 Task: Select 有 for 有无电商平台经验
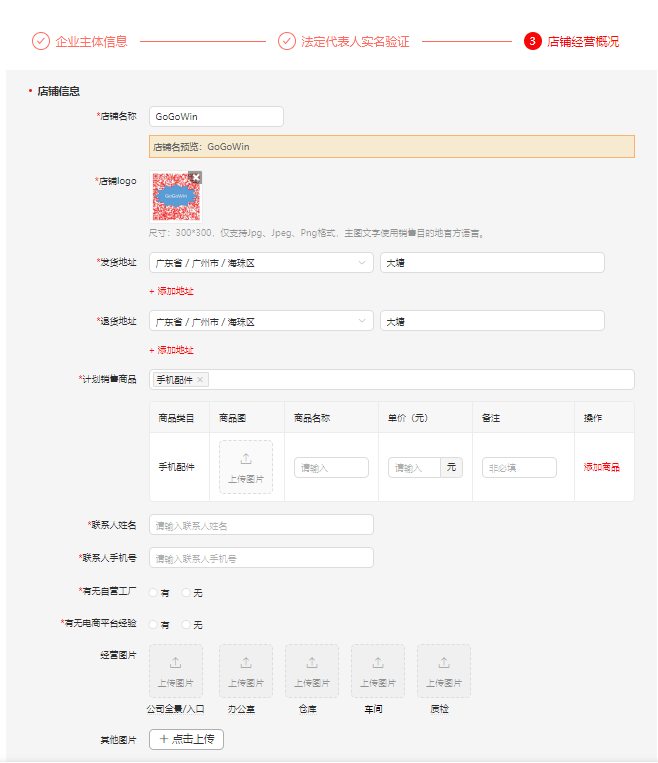(153, 625)
